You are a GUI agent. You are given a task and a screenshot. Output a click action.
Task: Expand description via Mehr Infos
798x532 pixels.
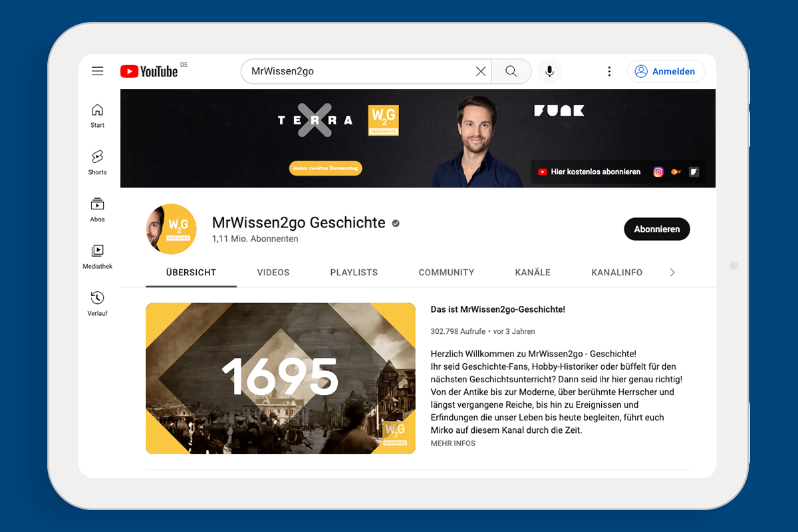(x=453, y=444)
